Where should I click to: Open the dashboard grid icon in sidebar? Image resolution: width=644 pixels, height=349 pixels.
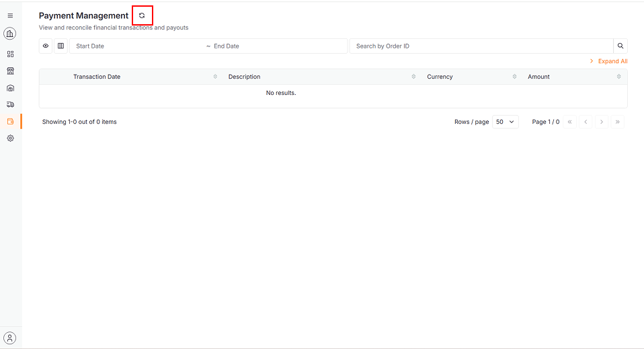(x=10, y=54)
